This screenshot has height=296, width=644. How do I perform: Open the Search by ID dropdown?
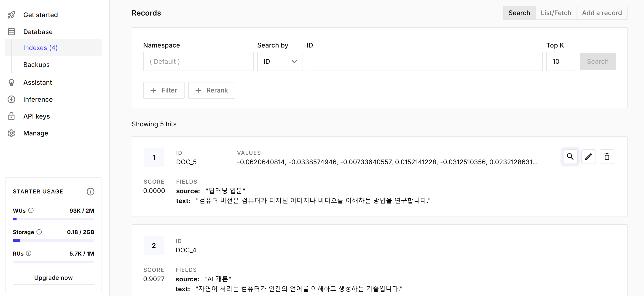point(280,61)
